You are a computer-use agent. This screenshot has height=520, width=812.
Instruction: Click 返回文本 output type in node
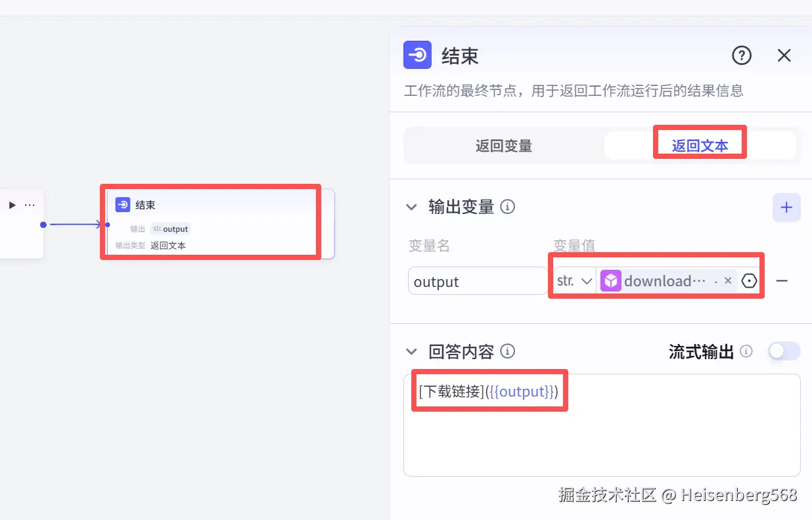[x=168, y=246]
